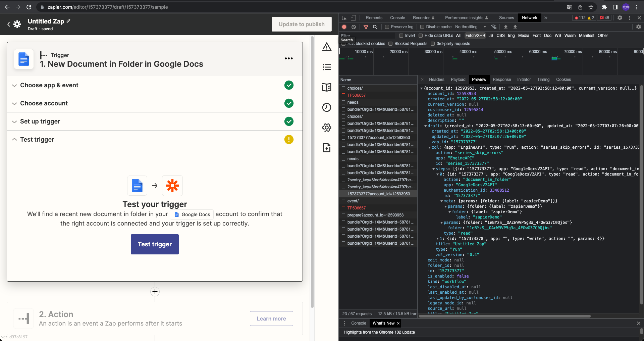Expand the Set up trigger section
This screenshot has width=644, height=341.
click(155, 121)
